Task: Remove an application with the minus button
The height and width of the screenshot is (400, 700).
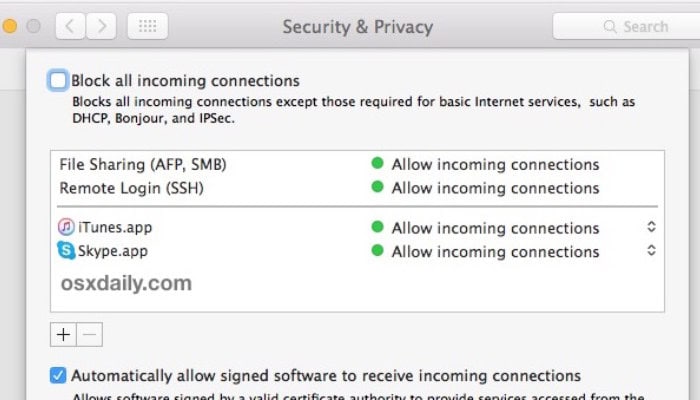Action: (90, 334)
